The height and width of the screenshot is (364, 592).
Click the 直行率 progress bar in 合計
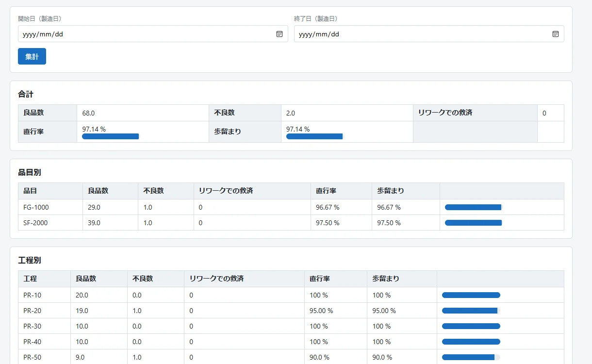point(111,136)
